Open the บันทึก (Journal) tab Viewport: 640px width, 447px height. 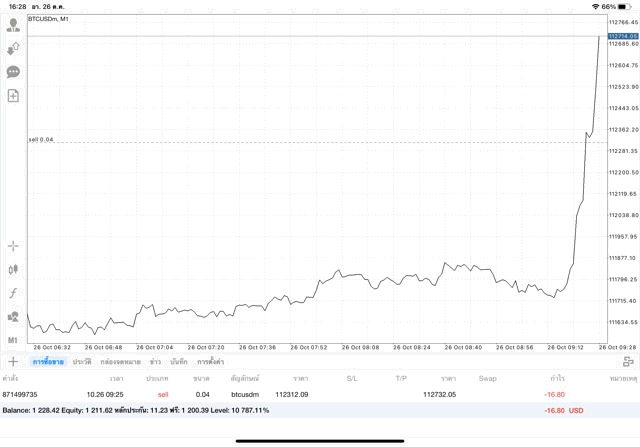click(179, 361)
